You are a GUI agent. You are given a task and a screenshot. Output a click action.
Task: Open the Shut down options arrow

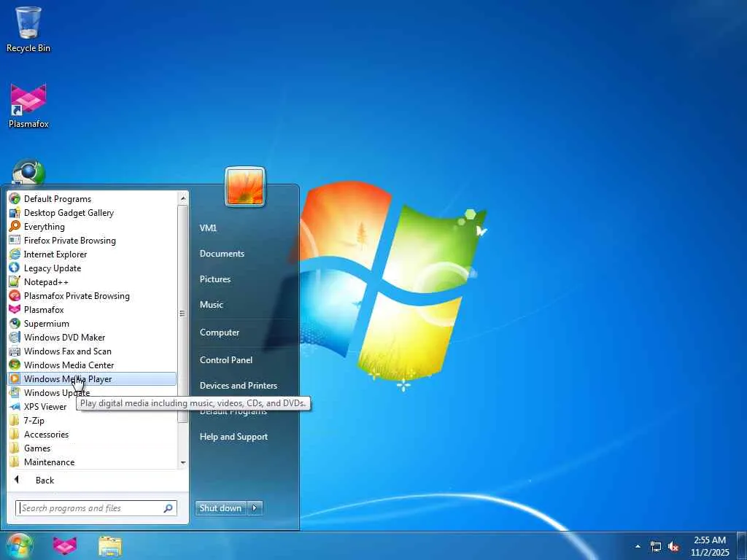click(255, 508)
